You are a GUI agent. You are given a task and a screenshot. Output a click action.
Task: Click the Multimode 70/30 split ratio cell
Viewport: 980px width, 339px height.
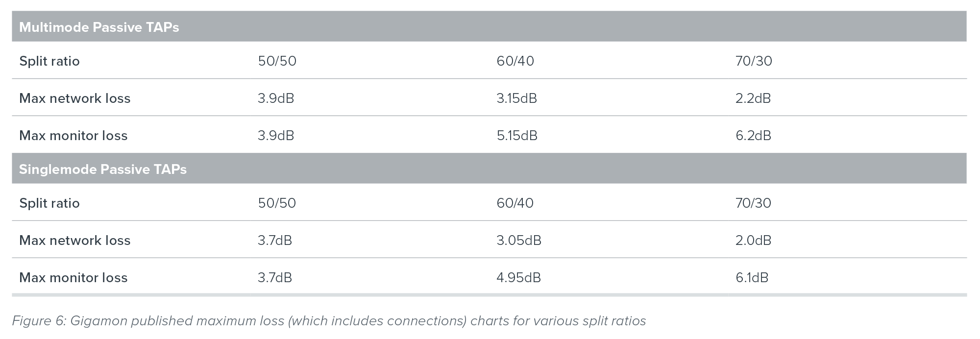point(754,61)
